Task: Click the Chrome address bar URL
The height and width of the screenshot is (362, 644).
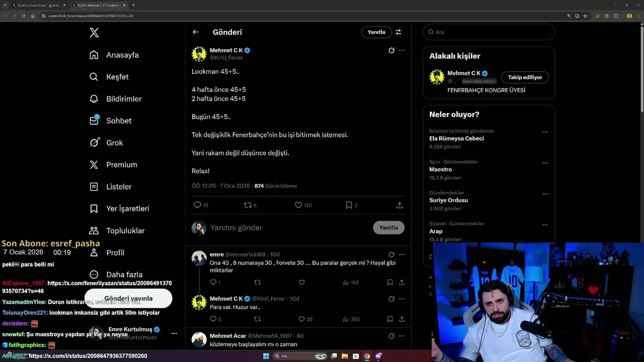Action: click(x=91, y=16)
